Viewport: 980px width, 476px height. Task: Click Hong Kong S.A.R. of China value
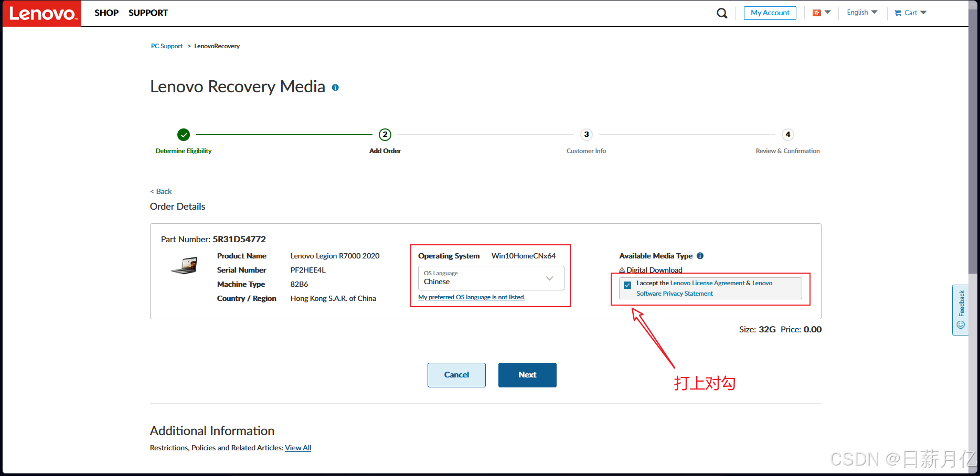point(333,298)
